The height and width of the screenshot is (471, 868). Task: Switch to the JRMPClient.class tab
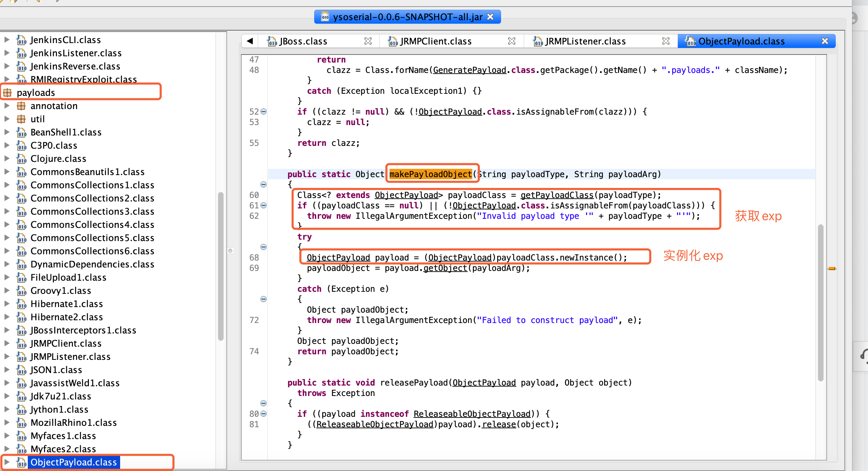(x=436, y=41)
